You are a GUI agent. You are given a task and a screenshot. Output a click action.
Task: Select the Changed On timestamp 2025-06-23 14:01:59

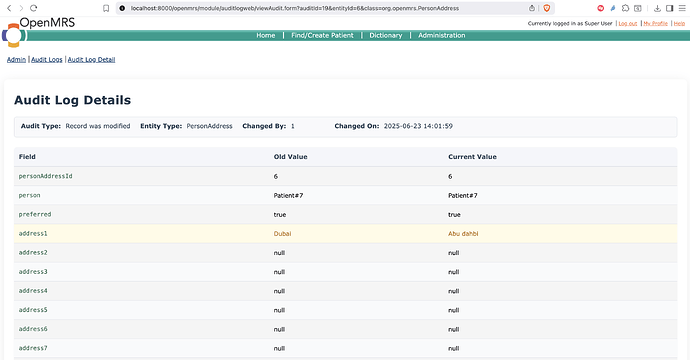click(418, 126)
